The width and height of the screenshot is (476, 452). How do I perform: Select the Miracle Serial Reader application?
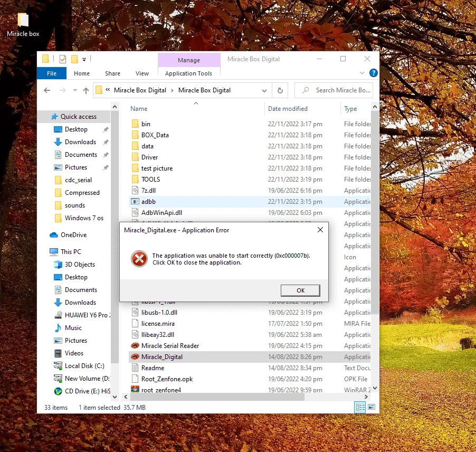[170, 346]
